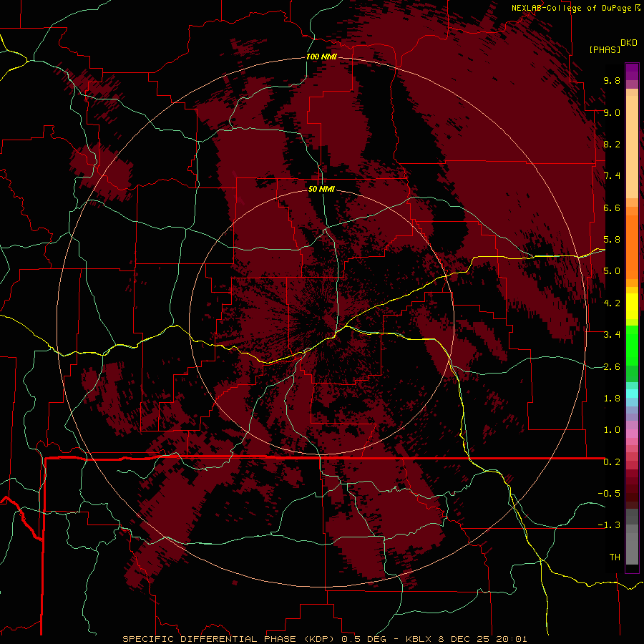The height and width of the screenshot is (644, 644).
Task: Click the purple top segment of color bar
Action: (632, 72)
